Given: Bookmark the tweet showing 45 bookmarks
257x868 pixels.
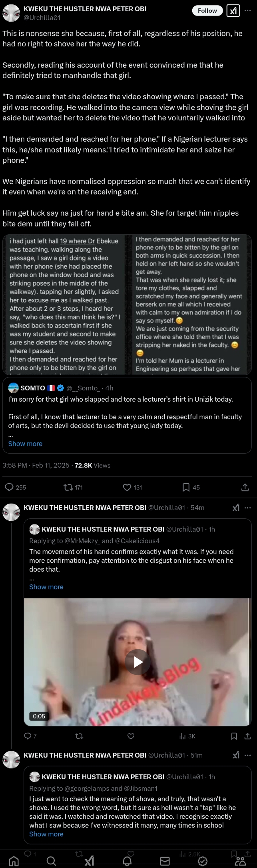Looking at the screenshot, I should 185,487.
